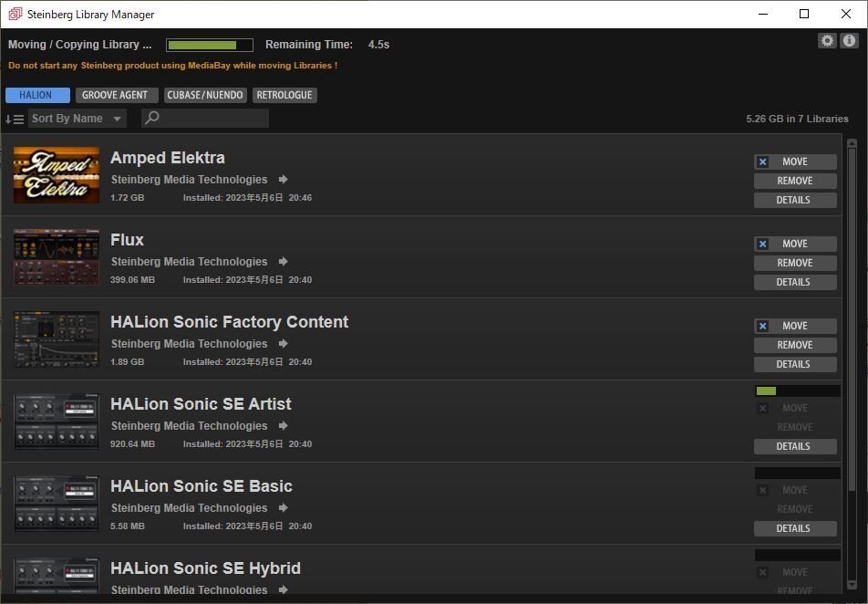The width and height of the screenshot is (868, 604).
Task: Click the X box on HALion Sonic SE Basic
Action: [x=762, y=490]
